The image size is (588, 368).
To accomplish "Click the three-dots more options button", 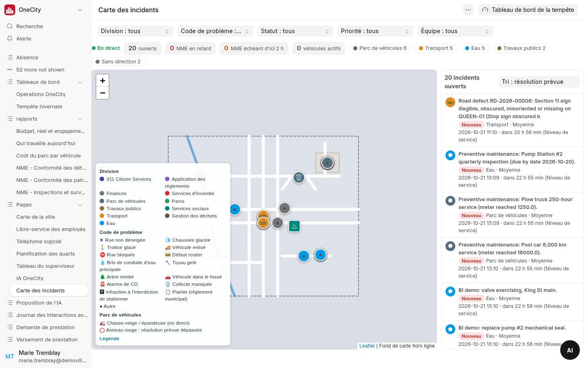I will 468,10.
